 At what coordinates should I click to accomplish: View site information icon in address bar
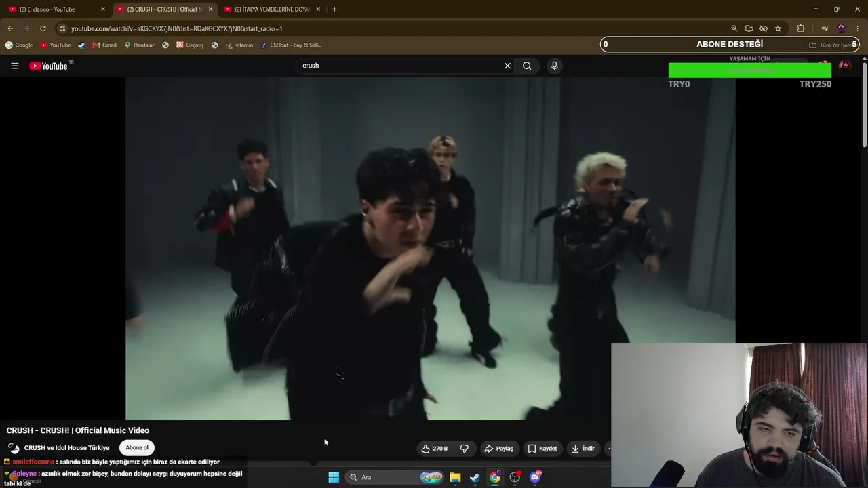(62, 28)
